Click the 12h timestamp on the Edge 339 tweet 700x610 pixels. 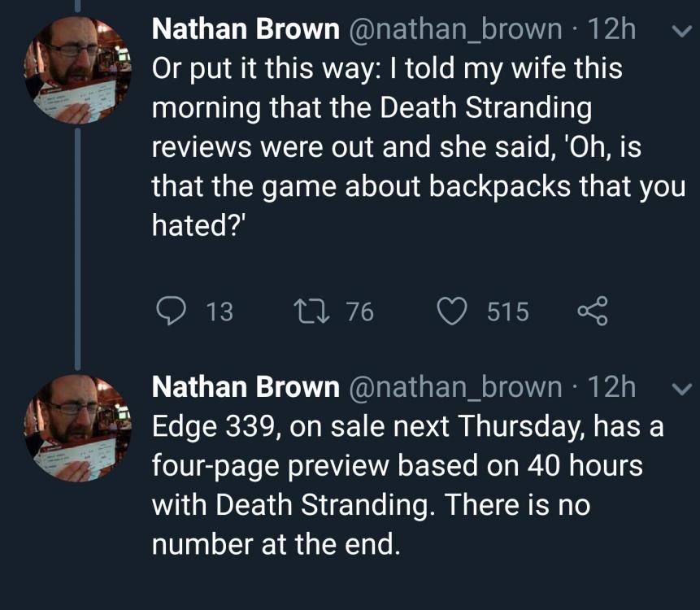click(x=611, y=387)
